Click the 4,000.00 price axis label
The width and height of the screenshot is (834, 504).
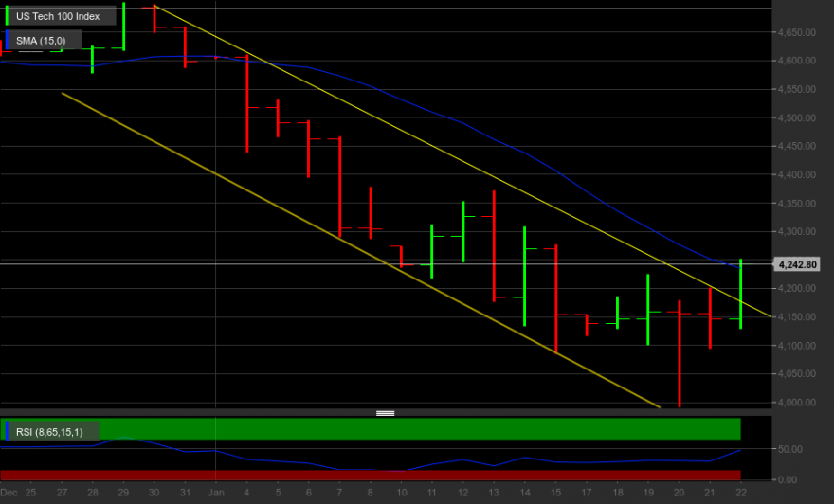tap(796, 403)
